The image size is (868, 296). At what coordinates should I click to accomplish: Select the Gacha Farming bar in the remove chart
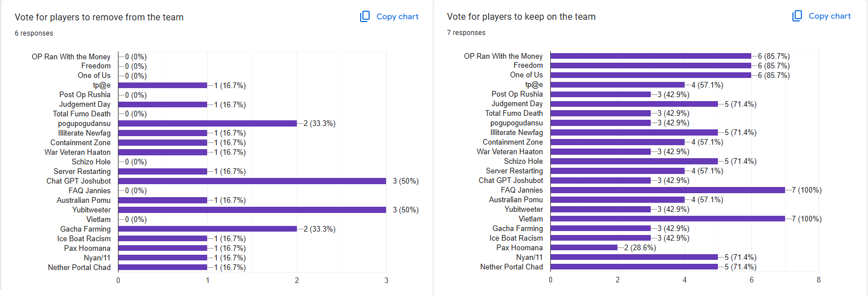207,229
